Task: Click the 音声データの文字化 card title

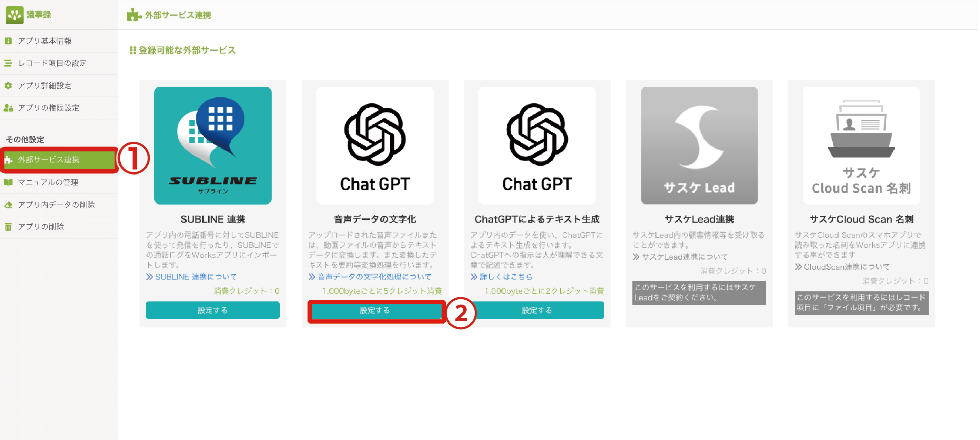Action: click(375, 219)
